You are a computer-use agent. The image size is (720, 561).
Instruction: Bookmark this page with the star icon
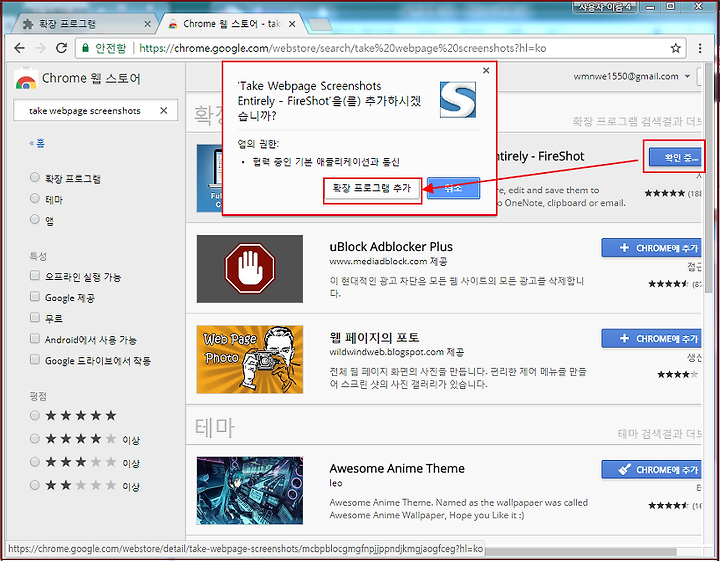click(675, 48)
